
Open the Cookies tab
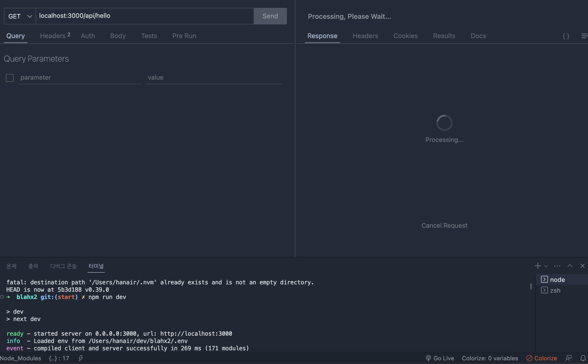406,36
